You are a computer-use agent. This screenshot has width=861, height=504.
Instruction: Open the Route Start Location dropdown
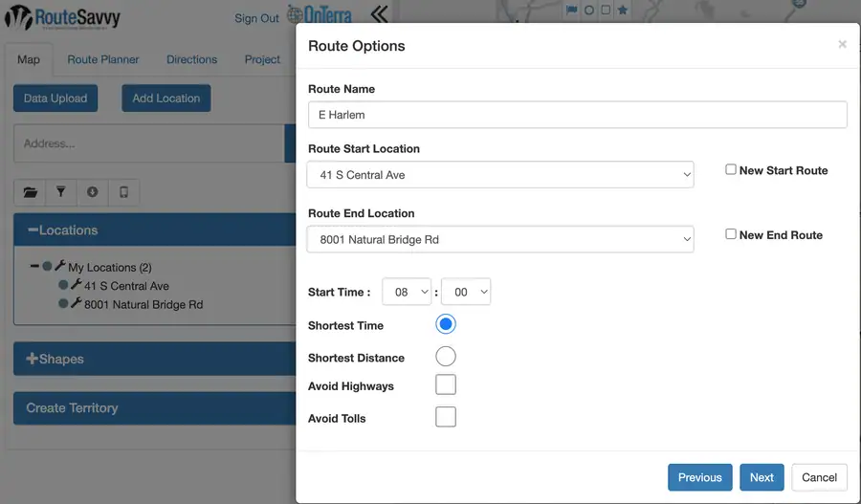(x=500, y=175)
